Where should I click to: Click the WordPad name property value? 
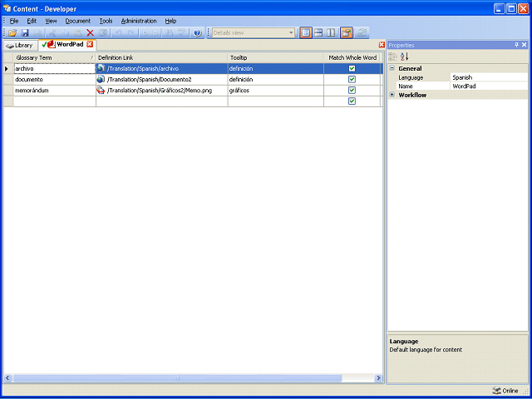489,86
